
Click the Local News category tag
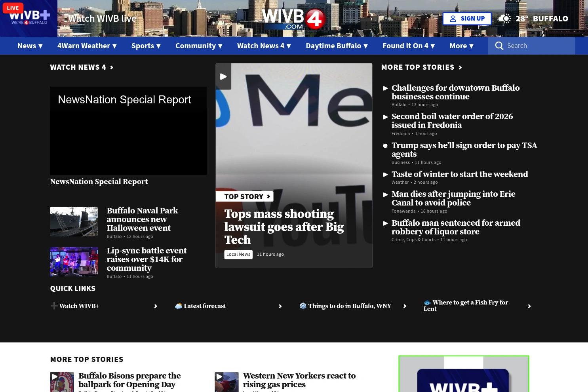[x=238, y=254]
